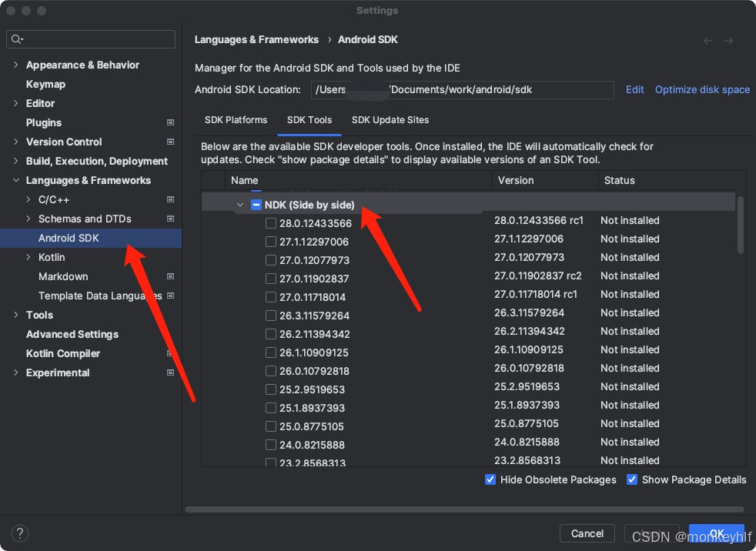
Task: Focus the settings search field
Action: (x=91, y=39)
